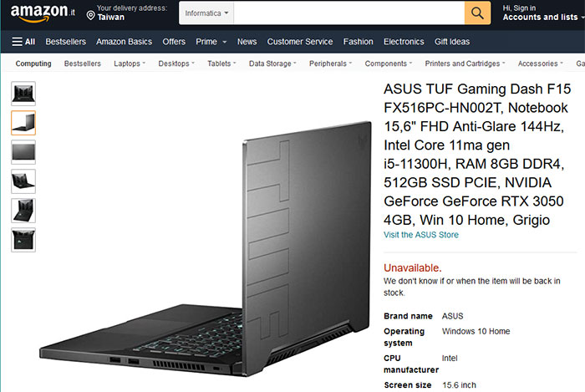585x392 pixels.
Task: Click into the Amazon search text field
Action: (348, 13)
